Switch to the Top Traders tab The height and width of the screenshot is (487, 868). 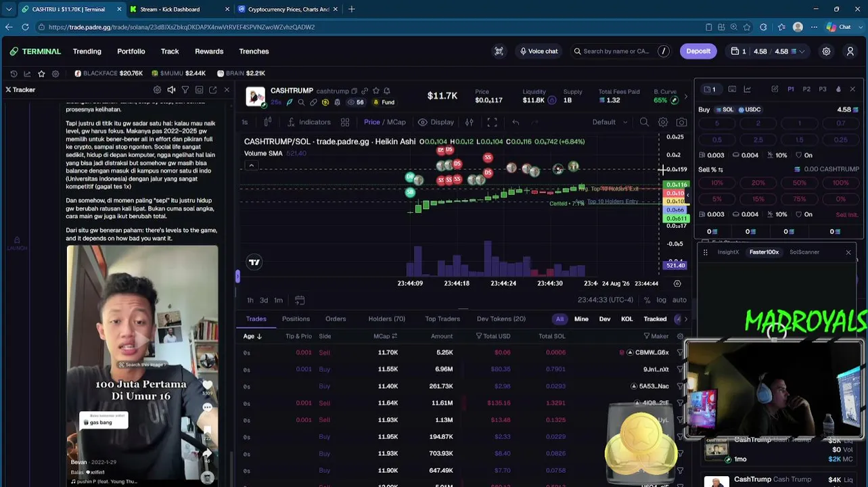pos(442,319)
